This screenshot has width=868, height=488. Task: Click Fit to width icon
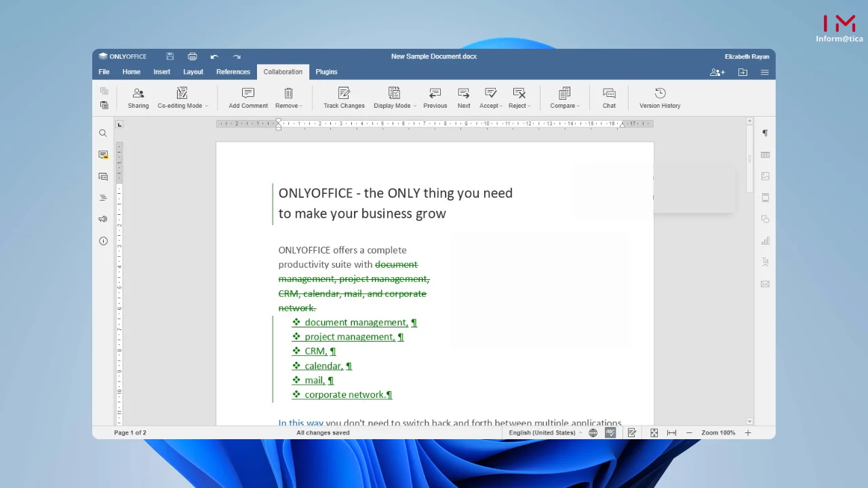pyautogui.click(x=671, y=432)
